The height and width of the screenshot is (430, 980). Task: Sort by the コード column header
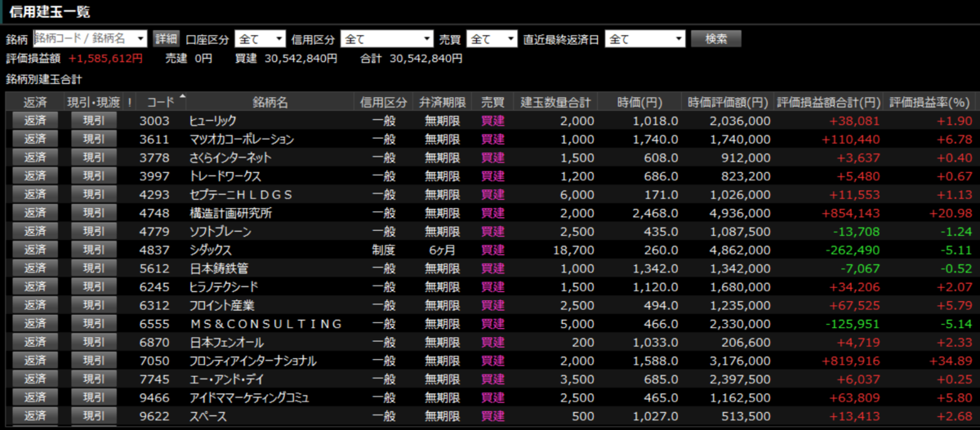click(160, 102)
